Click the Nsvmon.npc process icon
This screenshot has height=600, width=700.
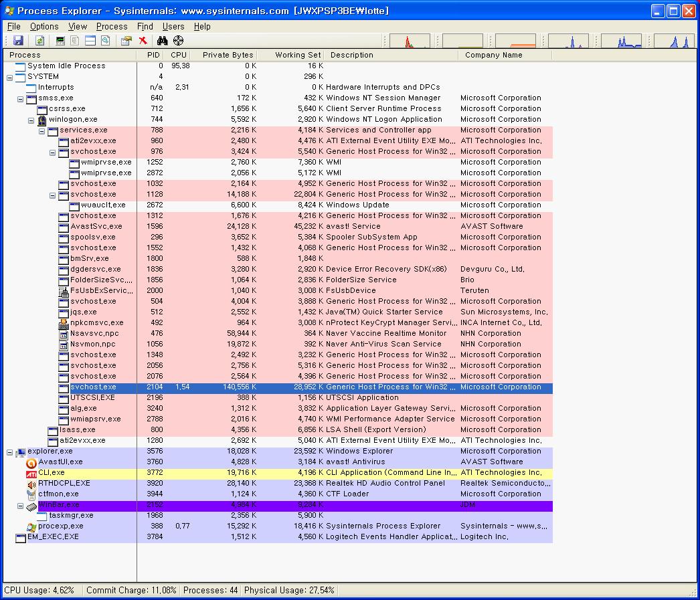[x=64, y=344]
